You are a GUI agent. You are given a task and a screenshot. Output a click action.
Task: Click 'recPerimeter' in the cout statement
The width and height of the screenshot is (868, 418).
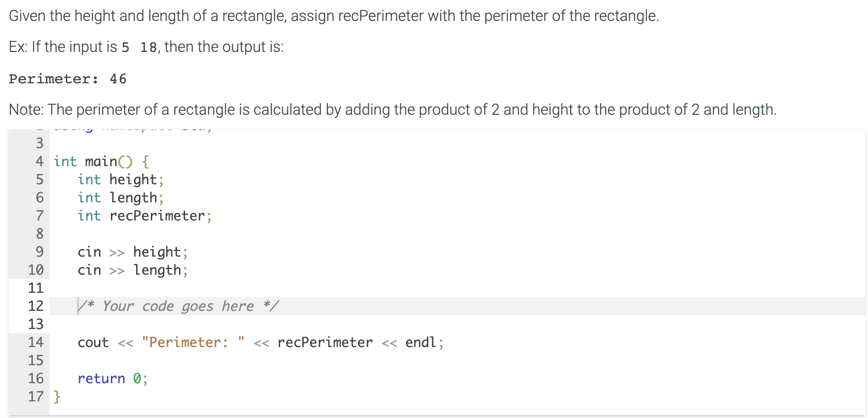[325, 342]
